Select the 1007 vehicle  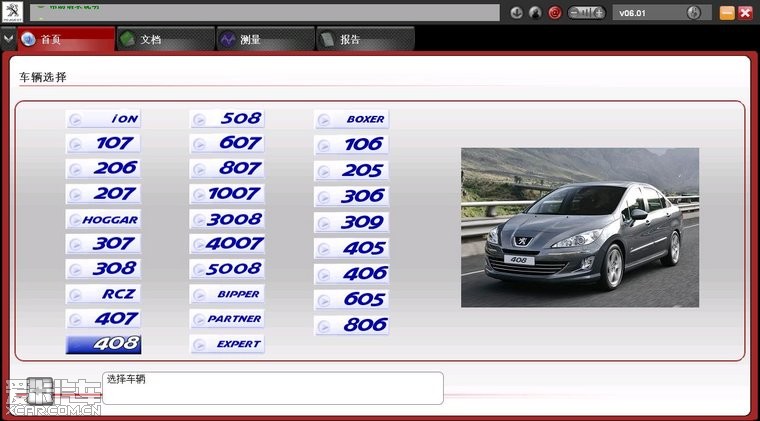pos(227,194)
